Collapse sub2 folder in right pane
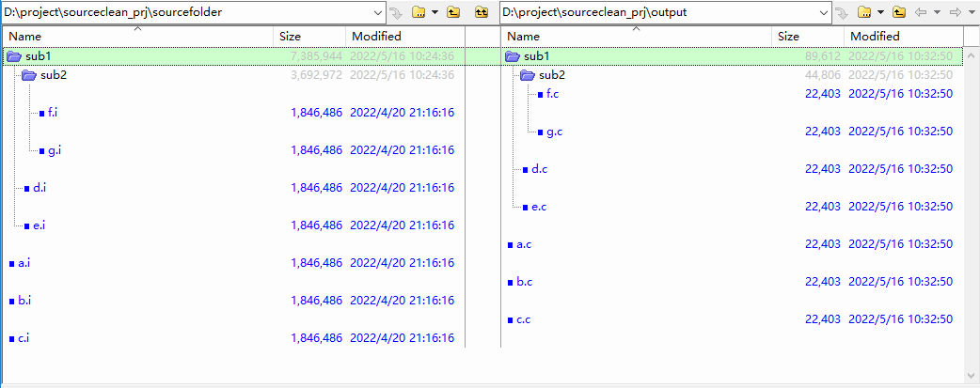Image resolution: width=980 pixels, height=388 pixels. [528, 75]
